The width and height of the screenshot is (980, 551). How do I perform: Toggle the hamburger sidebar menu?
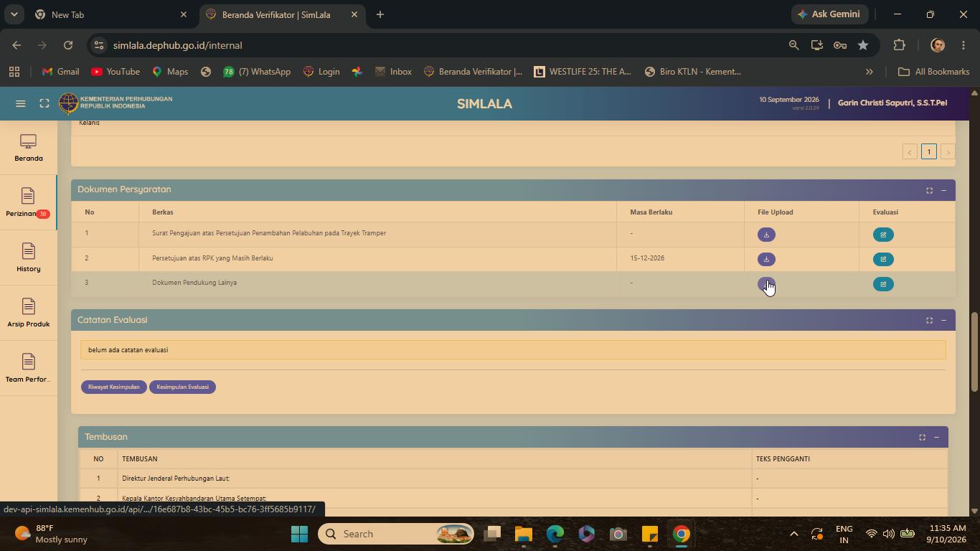(21, 103)
